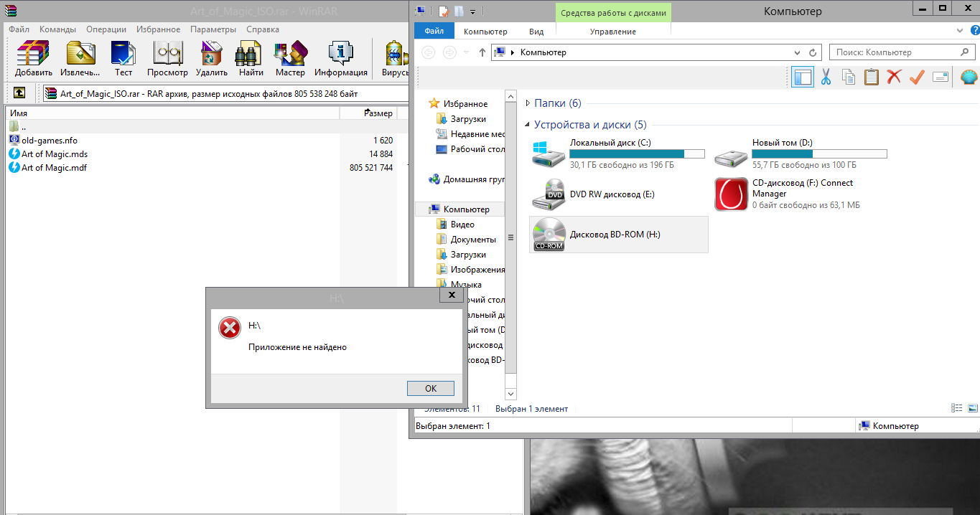The width and height of the screenshot is (980, 515).
Task: Run the Тест tool in WinRAR
Action: (123, 59)
